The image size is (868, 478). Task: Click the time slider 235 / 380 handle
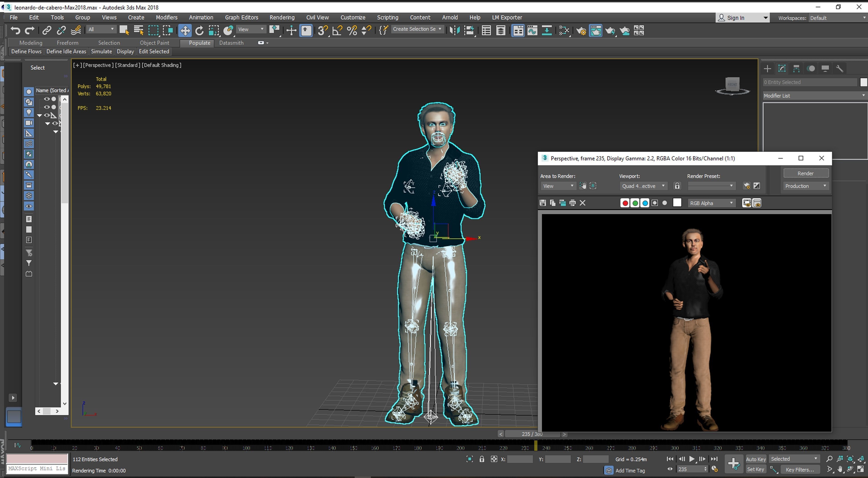532,434
